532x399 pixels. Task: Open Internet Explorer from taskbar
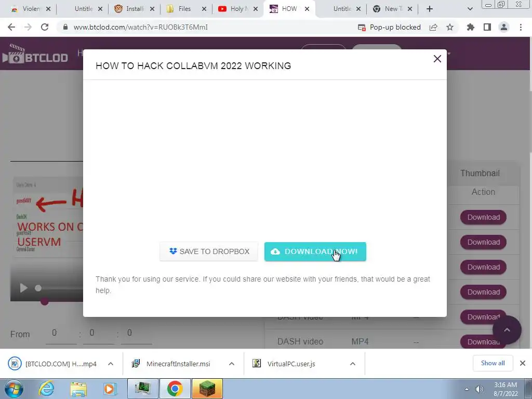pyautogui.click(x=46, y=389)
